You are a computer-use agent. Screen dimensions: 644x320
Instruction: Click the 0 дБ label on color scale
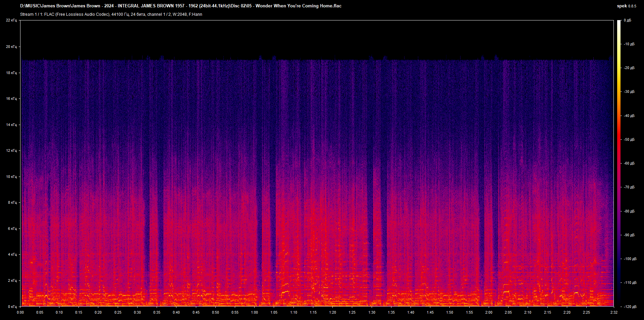point(628,20)
